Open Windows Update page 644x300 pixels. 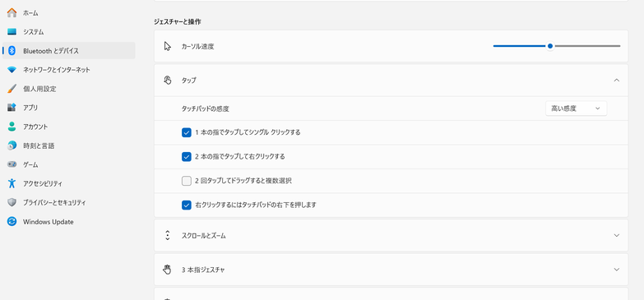pos(68,222)
